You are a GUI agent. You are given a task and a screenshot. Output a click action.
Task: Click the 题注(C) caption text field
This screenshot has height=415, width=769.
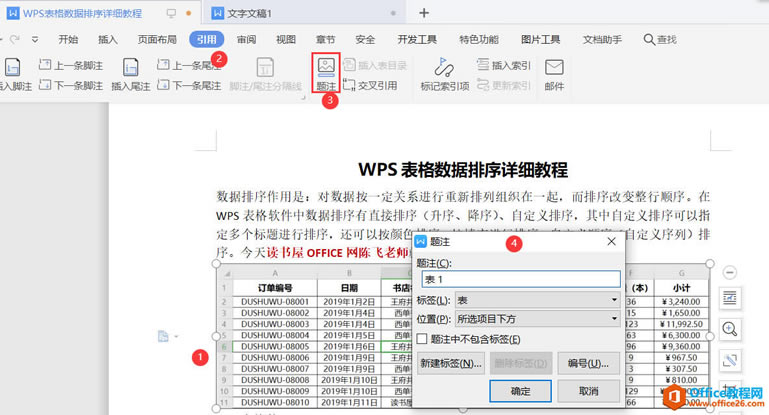coord(521,279)
